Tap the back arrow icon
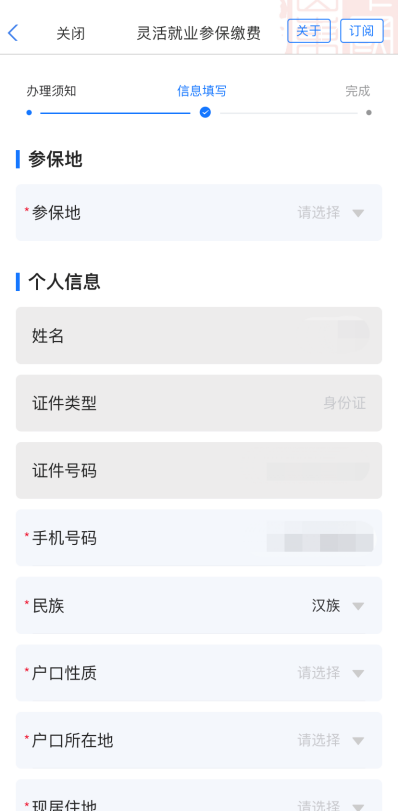398x811 pixels. (13, 33)
